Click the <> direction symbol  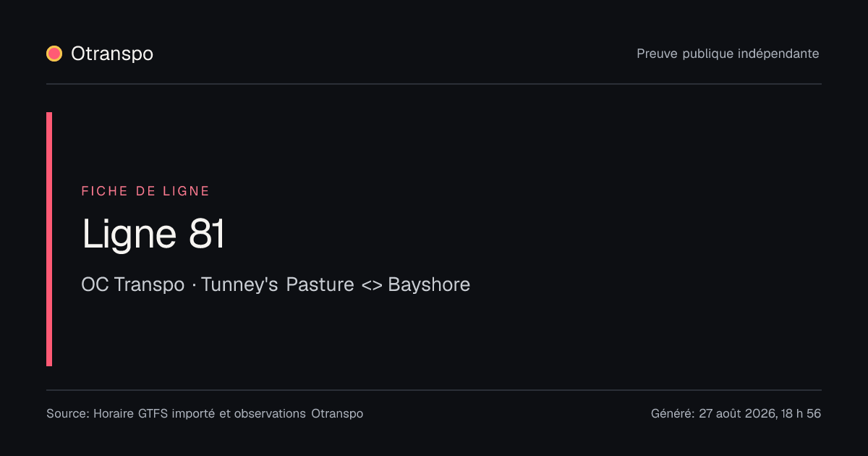coord(371,285)
